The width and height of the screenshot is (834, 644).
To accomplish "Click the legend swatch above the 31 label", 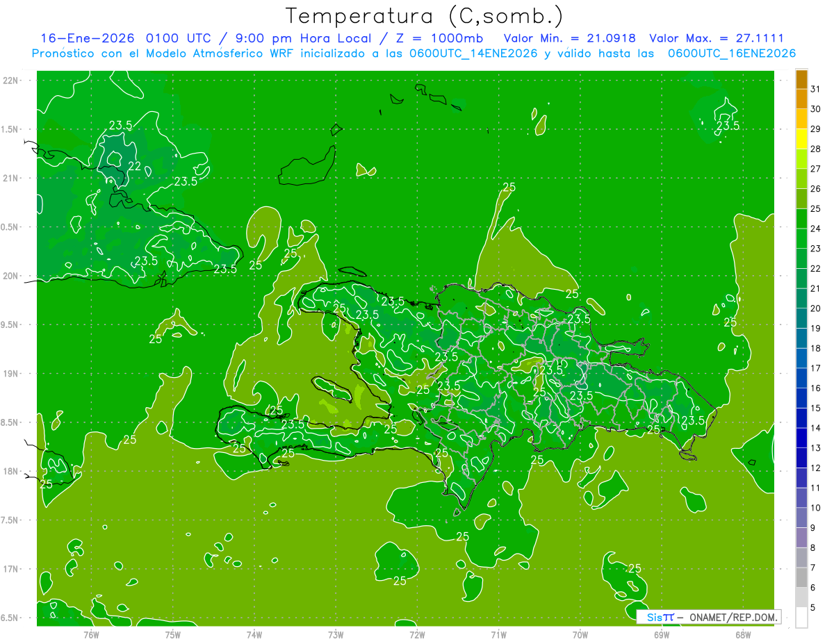I will 801,79.
